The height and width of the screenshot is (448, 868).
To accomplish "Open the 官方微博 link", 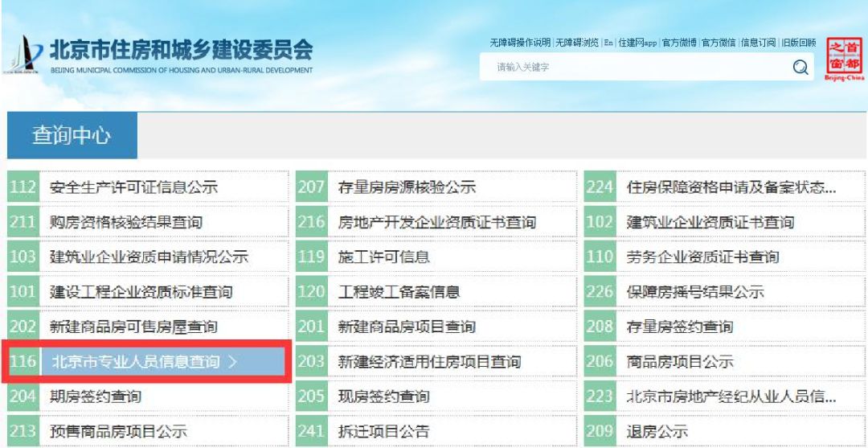I will pyautogui.click(x=679, y=43).
